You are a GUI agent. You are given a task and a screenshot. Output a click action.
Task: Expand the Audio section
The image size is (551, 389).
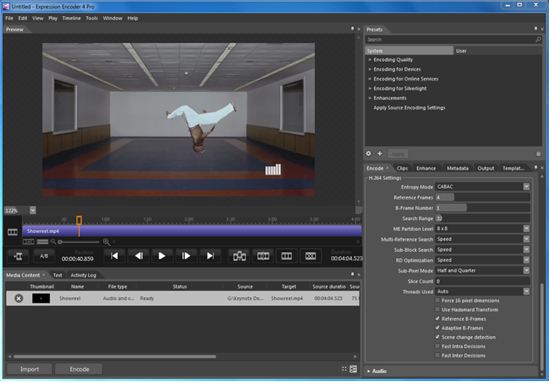pyautogui.click(x=369, y=371)
